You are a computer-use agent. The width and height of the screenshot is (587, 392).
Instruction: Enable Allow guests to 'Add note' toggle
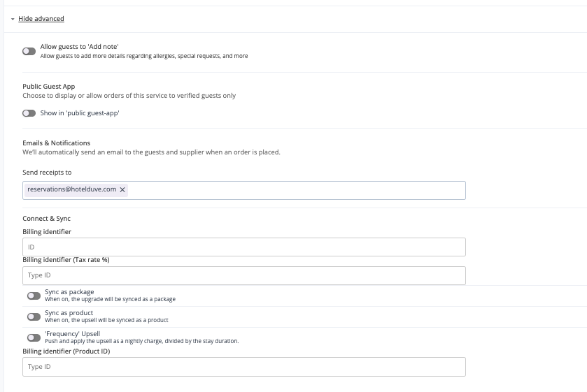coord(29,51)
